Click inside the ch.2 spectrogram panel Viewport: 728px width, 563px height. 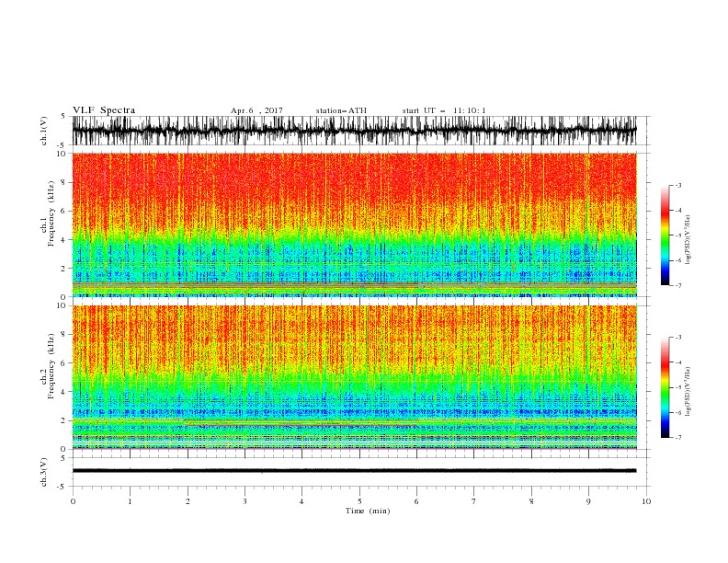click(x=354, y=377)
